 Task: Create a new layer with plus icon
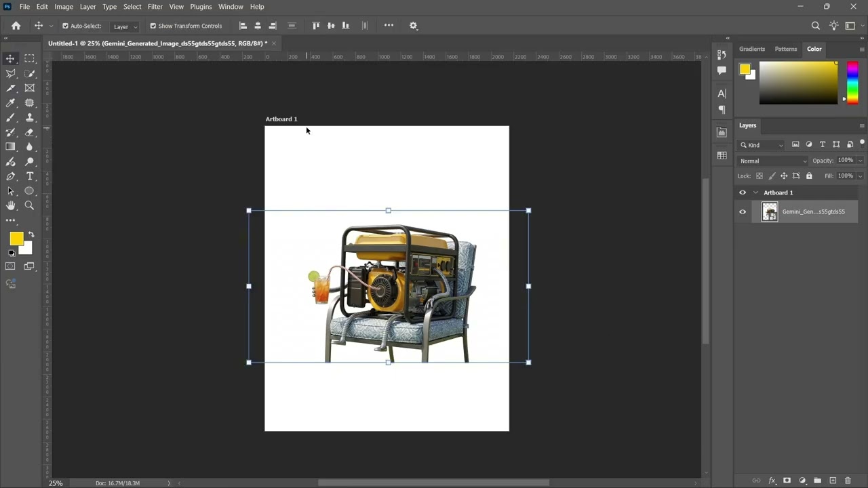833,481
